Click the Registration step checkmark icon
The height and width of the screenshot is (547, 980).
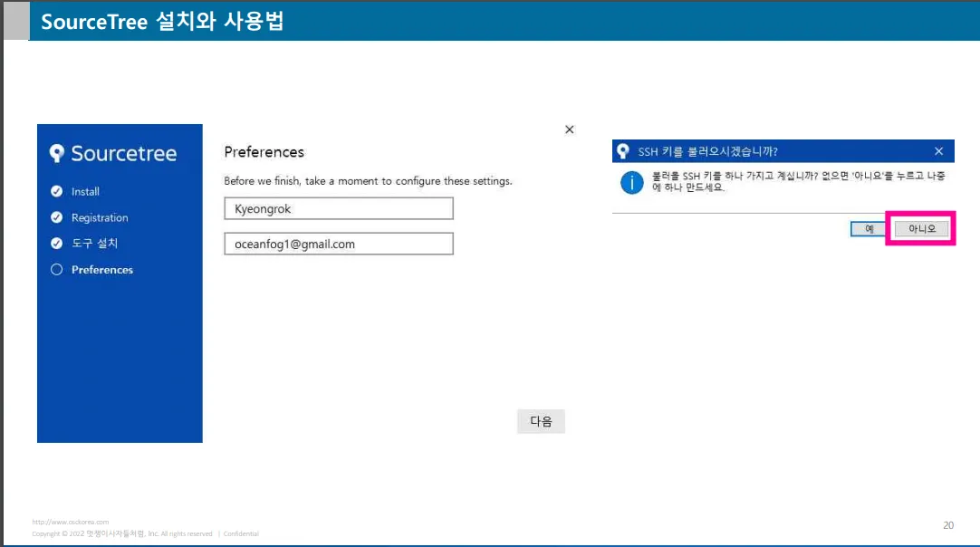[56, 217]
